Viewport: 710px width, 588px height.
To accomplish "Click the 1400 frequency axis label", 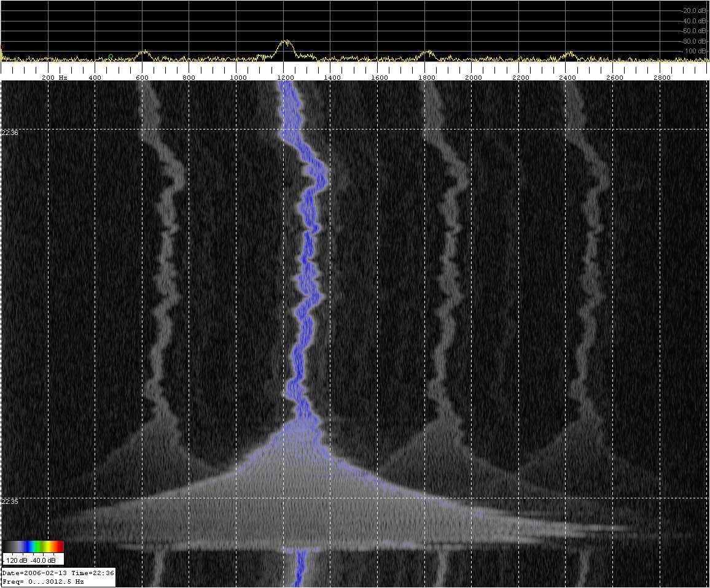I will 332,78.
